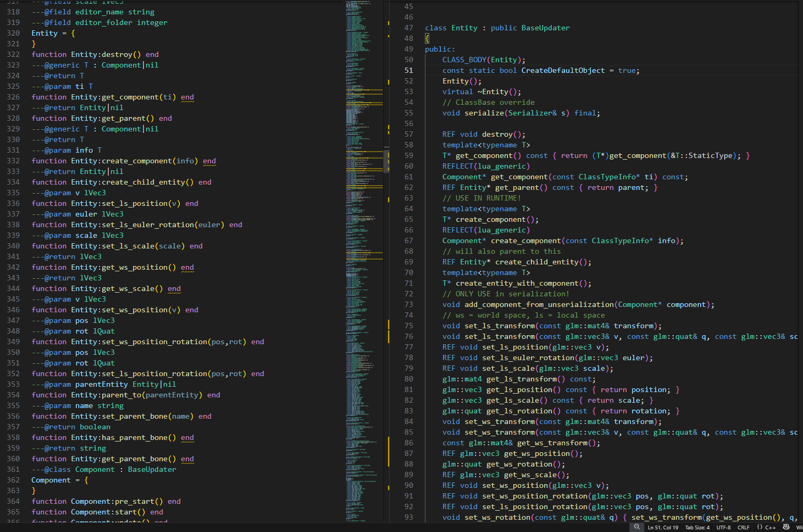803x532 pixels.
Task: Click '---@return boolean' annotation
Action: 71,427
